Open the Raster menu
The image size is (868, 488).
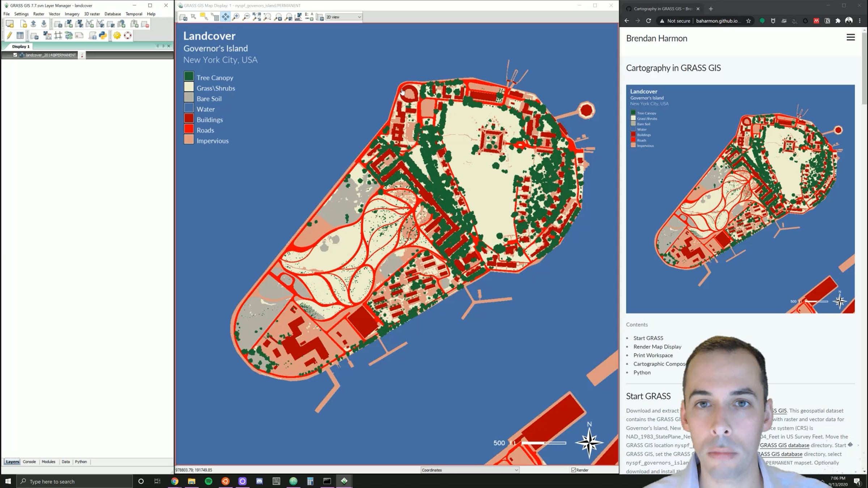[38, 14]
